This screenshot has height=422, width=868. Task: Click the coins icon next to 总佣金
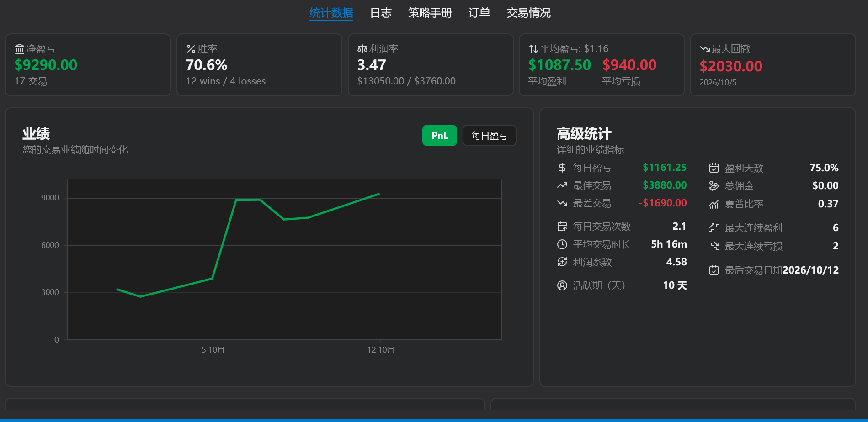pos(714,186)
